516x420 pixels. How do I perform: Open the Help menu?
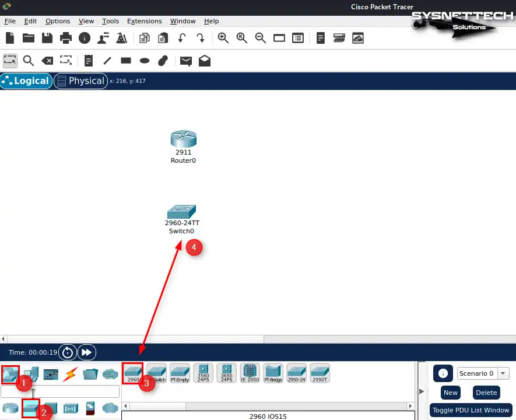[x=211, y=21]
